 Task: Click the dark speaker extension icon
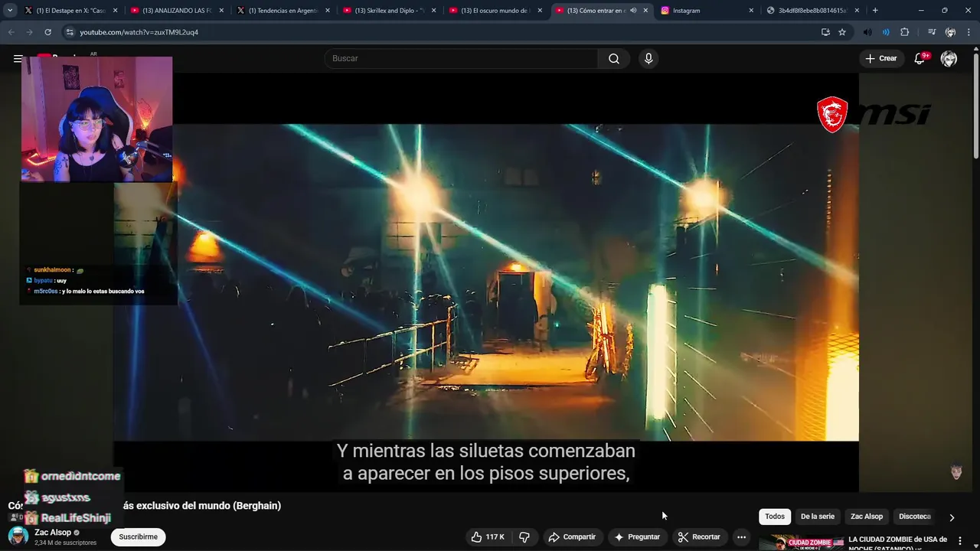click(867, 32)
